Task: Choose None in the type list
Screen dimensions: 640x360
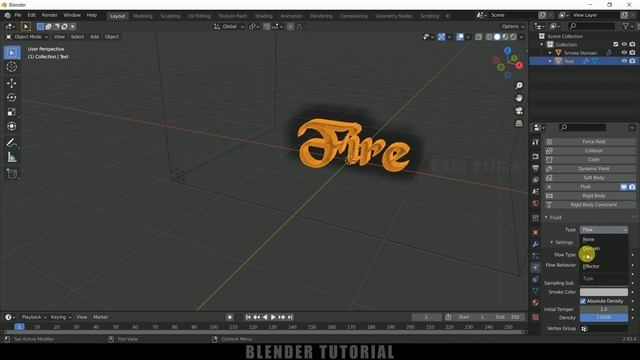Action: (x=604, y=240)
